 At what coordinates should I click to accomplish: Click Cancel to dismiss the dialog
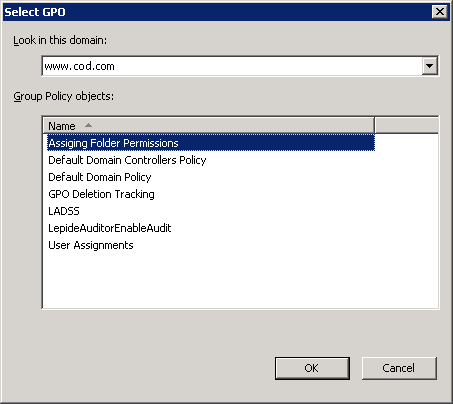click(x=399, y=368)
